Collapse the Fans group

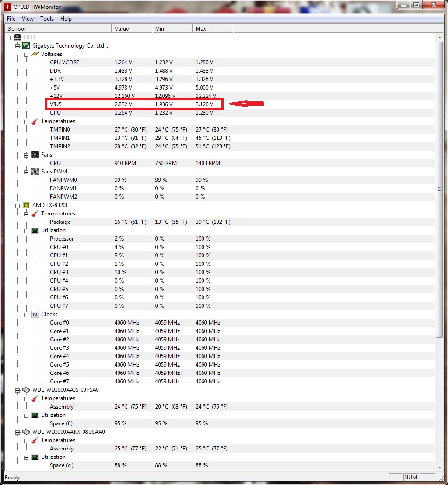(x=26, y=155)
